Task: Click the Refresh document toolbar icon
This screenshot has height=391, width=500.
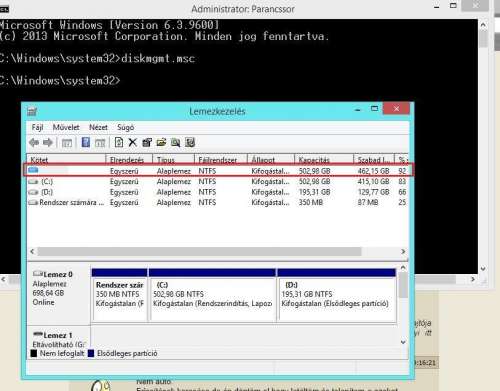Action: click(119, 142)
